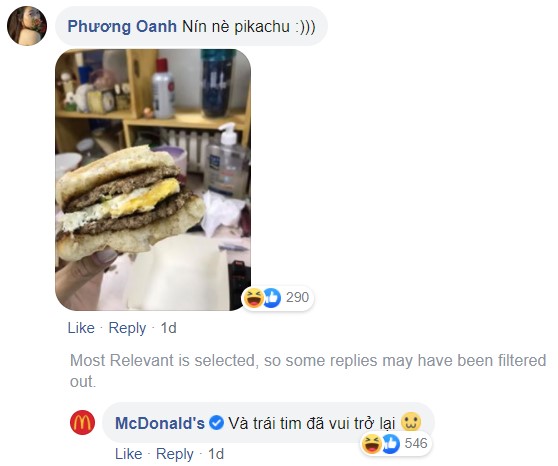Click the thumbs-up reaction icon near 290
Image resolution: width=558 pixels, height=466 pixels.
tap(272, 298)
